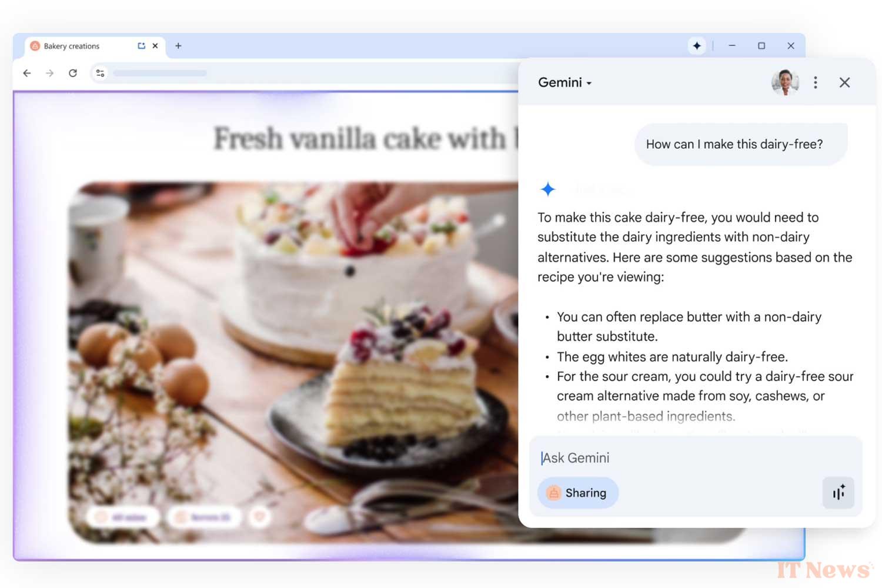Open new tab with plus button
882x588 pixels.
click(x=178, y=46)
